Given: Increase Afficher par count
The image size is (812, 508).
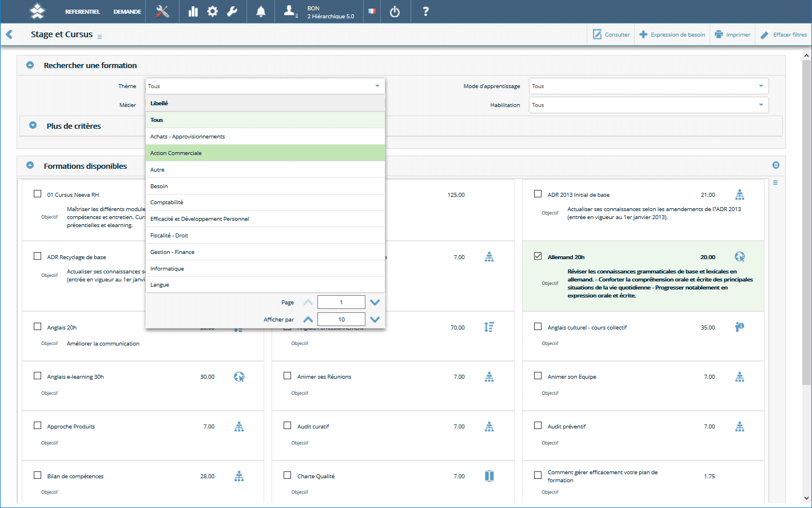Looking at the screenshot, I should (308, 319).
